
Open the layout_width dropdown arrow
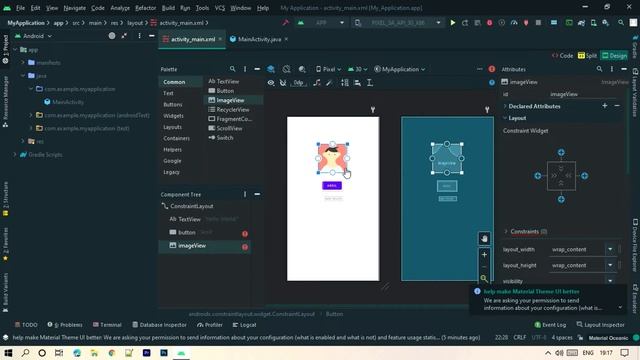tap(610, 249)
